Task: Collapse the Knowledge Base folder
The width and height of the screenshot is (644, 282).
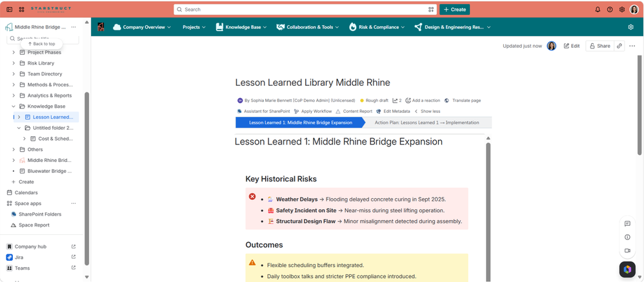Action: tap(14, 106)
